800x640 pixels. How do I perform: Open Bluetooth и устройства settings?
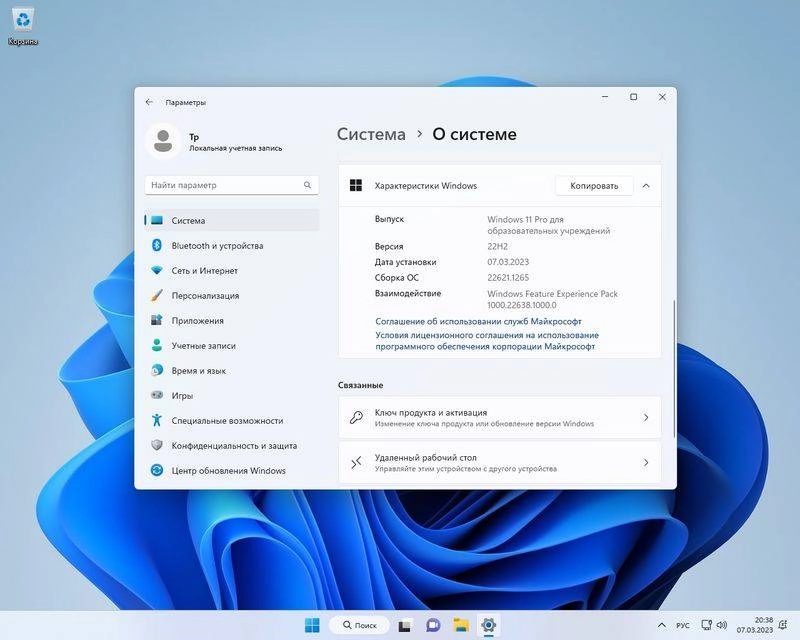coord(232,245)
